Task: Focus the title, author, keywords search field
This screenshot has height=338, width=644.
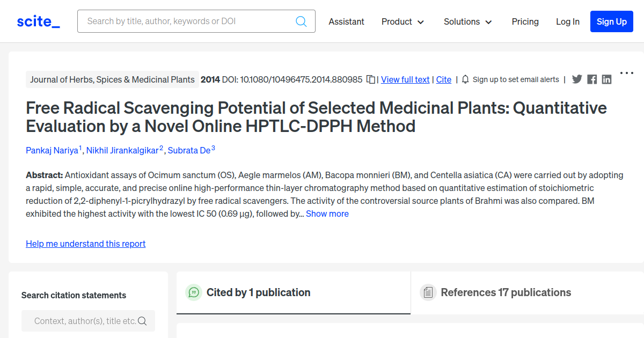Action: pos(188,21)
